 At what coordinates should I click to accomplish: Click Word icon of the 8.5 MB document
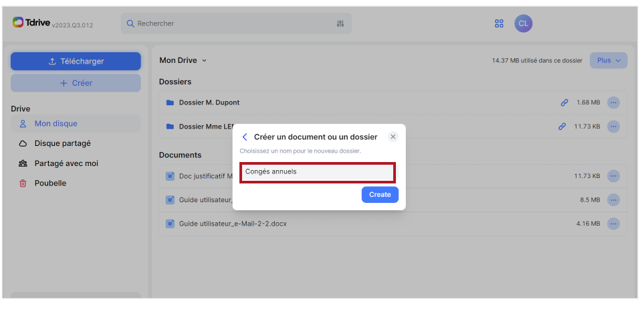point(170,200)
